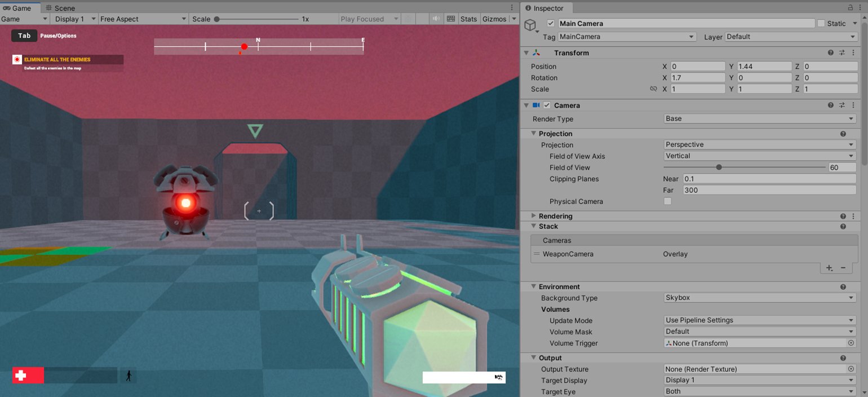Click the Stats button in Game view

coord(468,19)
